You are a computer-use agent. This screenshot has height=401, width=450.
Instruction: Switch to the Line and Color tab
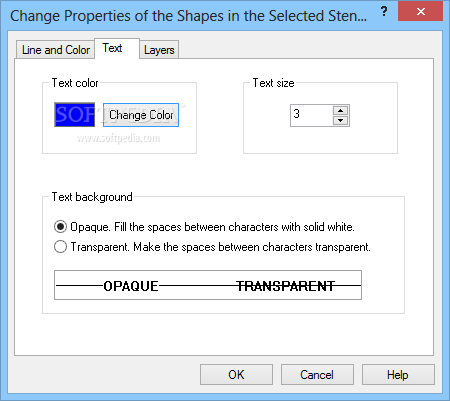[56, 50]
